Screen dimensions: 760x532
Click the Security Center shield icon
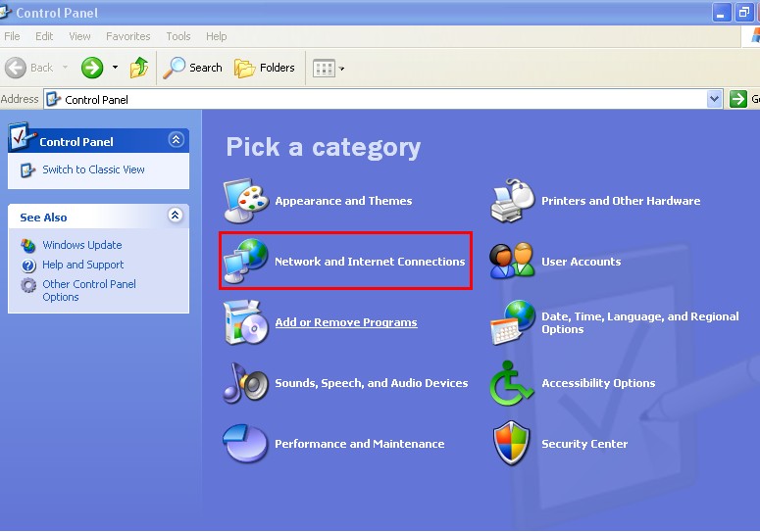511,444
